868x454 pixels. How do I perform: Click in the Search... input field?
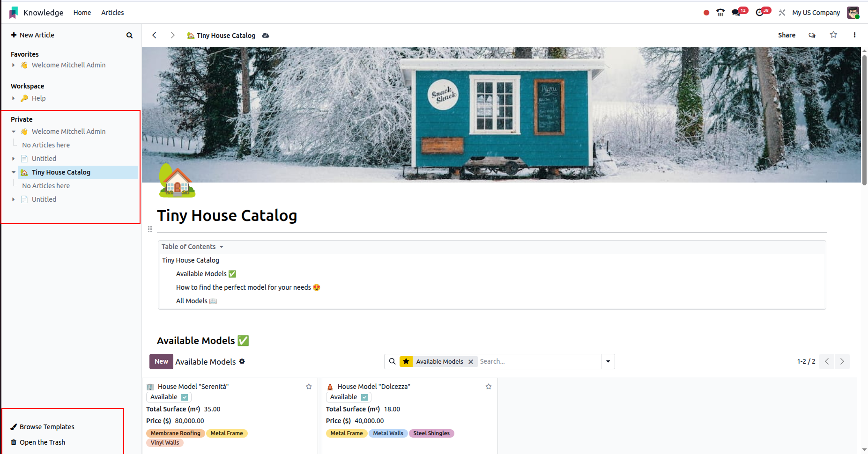click(539, 361)
